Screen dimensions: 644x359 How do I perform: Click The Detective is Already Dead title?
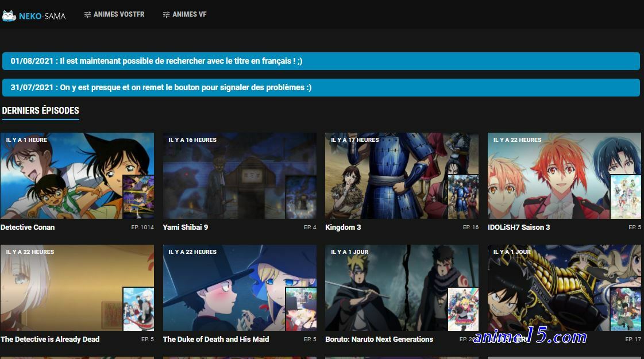coord(50,339)
